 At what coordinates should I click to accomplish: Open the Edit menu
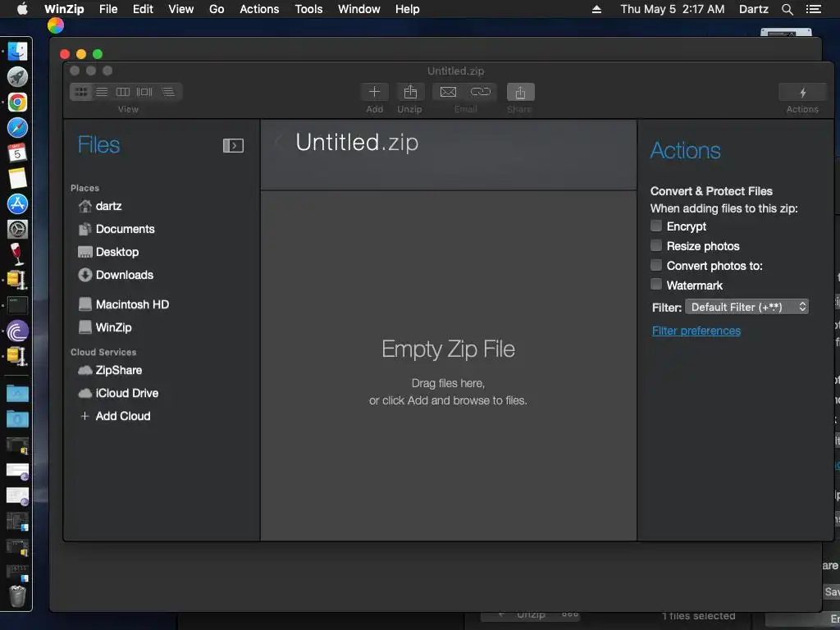[143, 9]
